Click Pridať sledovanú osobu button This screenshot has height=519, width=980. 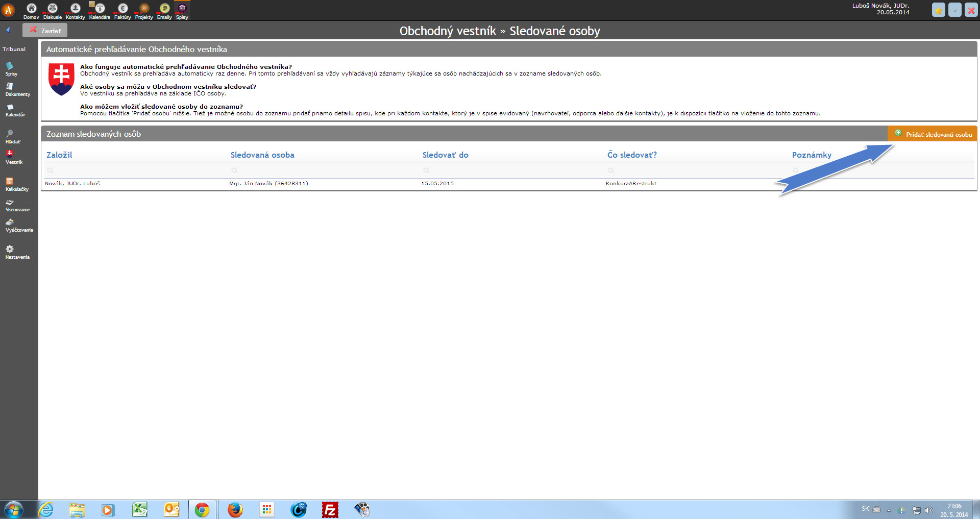point(933,134)
